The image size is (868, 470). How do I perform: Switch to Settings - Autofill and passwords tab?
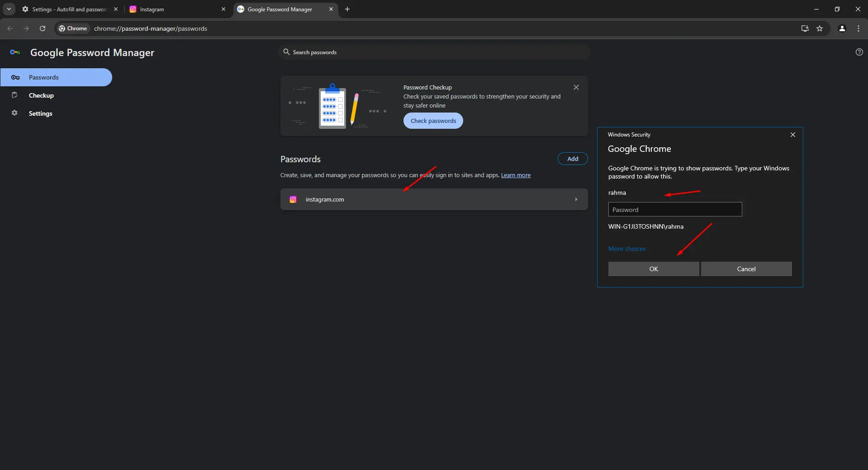[x=70, y=9]
